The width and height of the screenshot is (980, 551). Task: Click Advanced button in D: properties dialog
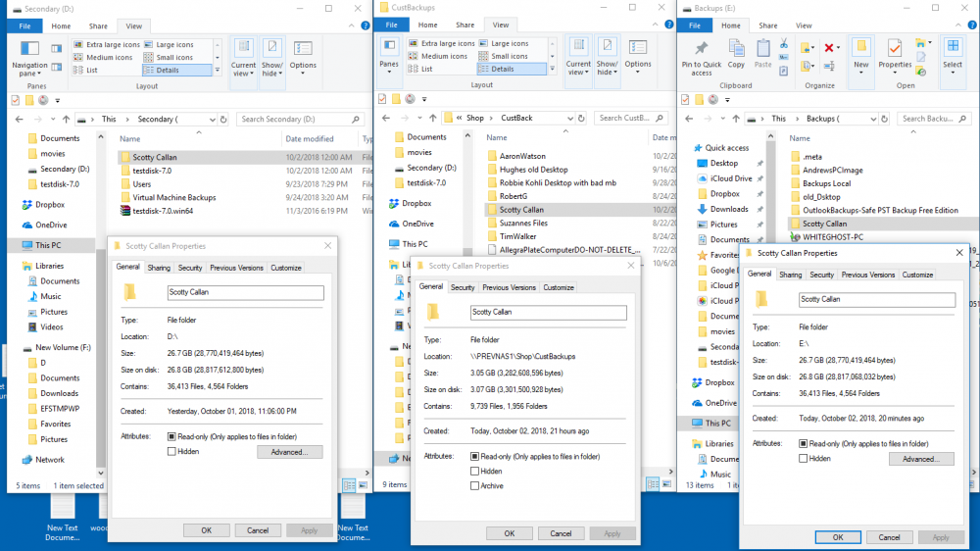click(x=289, y=452)
